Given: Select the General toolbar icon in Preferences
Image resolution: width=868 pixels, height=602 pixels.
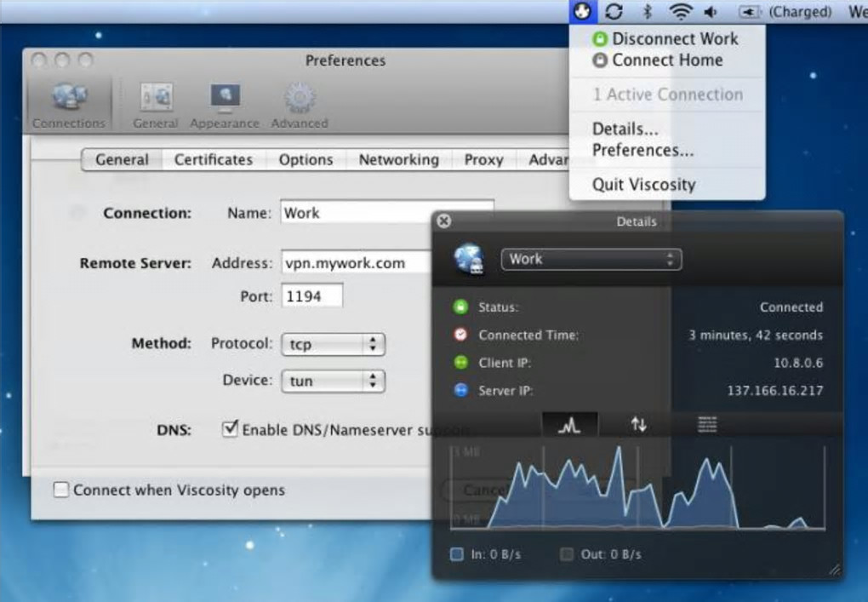Looking at the screenshot, I should click(156, 106).
